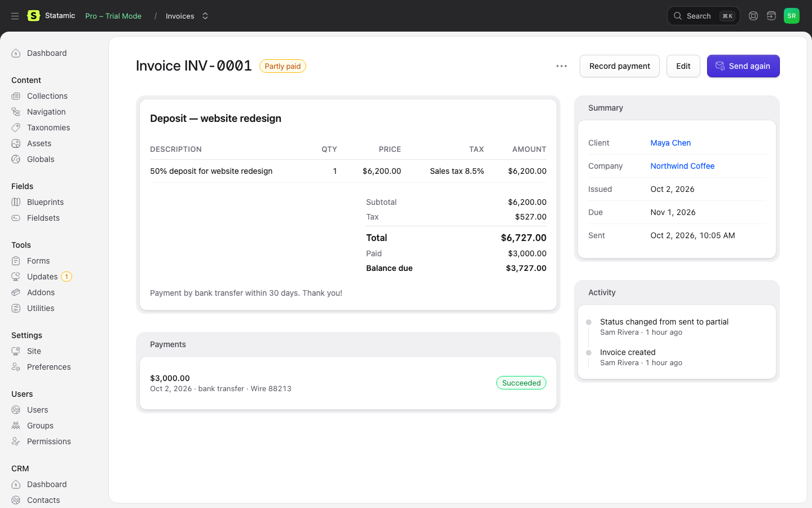
Task: Click the Statamic logo icon
Action: tap(34, 16)
